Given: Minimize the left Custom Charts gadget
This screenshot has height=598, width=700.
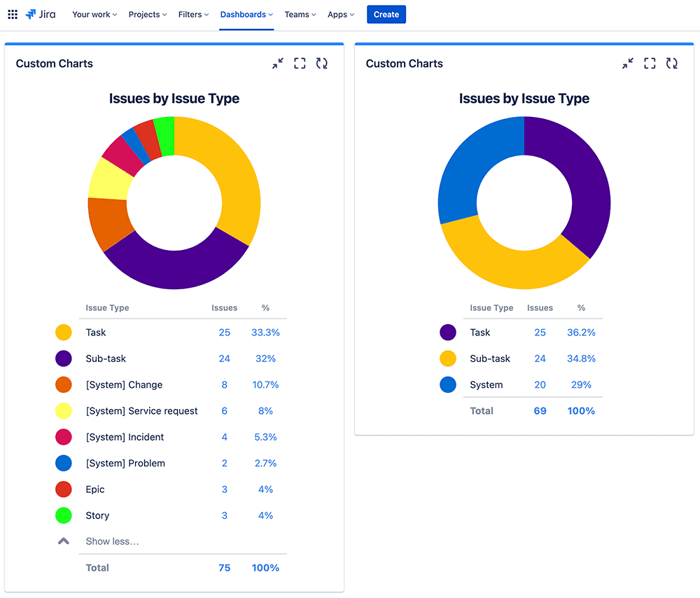Looking at the screenshot, I should (x=278, y=64).
